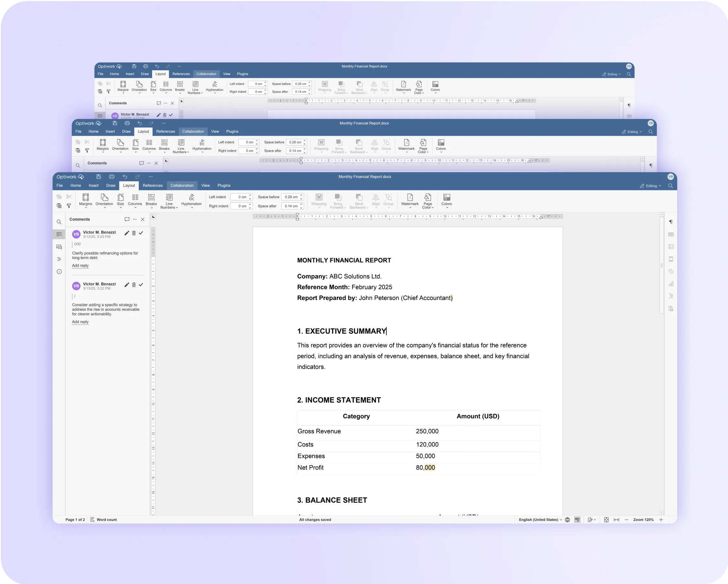Delete the 3:23 PM comment by Victor
Viewport: 728px width, 584px height.
[134, 233]
